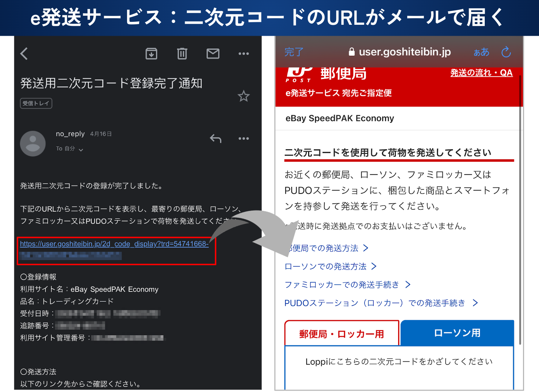Tap the back arrow in the email
This screenshot has width=539, height=392.
point(24,54)
